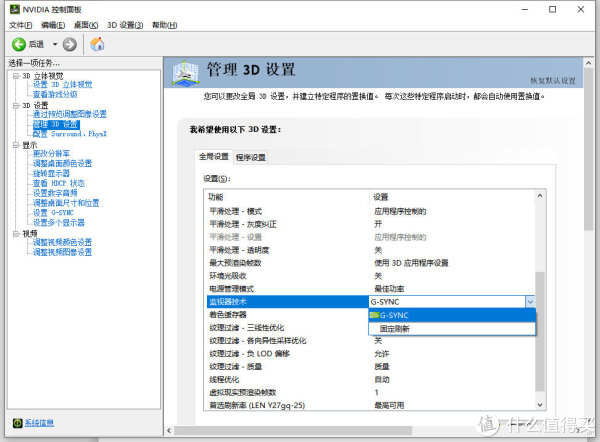Select the 最大预渲染帧数 row
Viewport: 600px width, 442px height.
tap(370, 263)
